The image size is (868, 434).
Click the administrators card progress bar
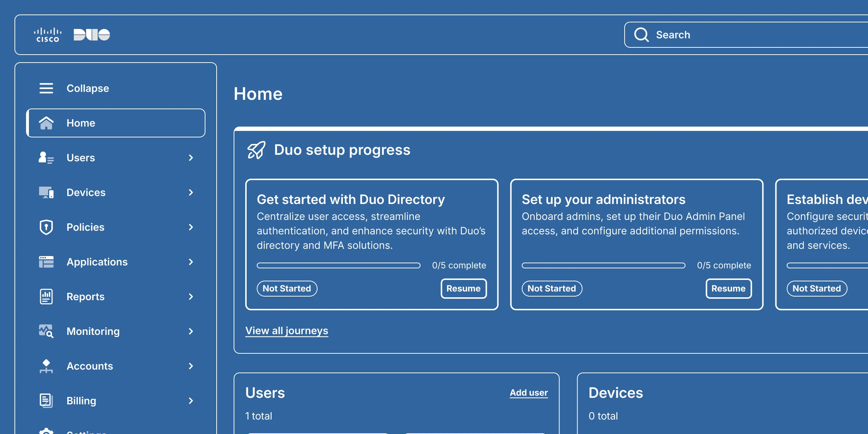point(604,265)
